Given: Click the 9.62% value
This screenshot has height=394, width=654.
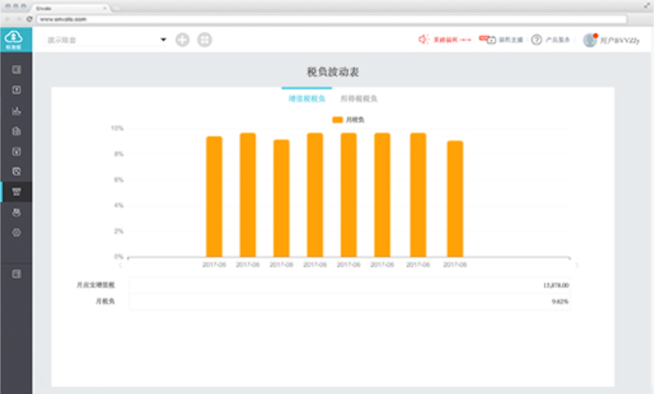Looking at the screenshot, I should coord(560,301).
